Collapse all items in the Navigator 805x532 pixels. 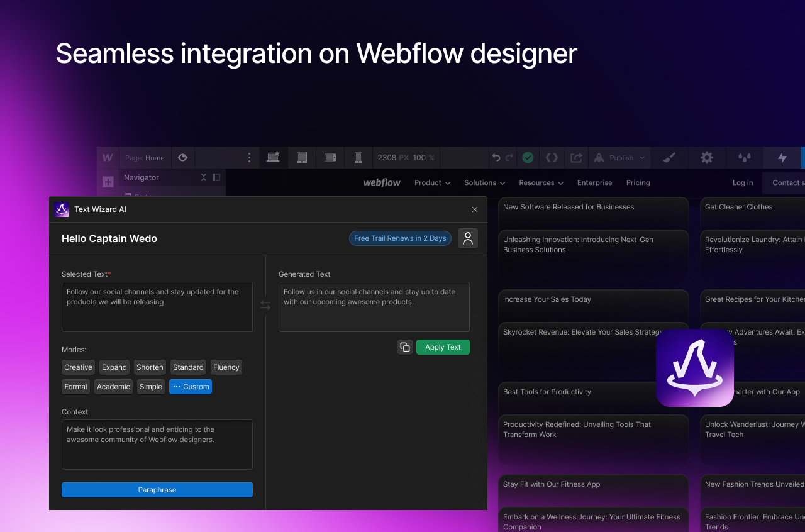[x=204, y=177]
